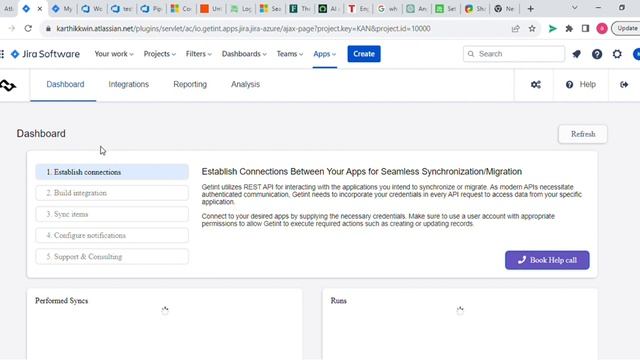Select step 3 Sync items
The height and width of the screenshot is (360, 640).
pos(112,214)
